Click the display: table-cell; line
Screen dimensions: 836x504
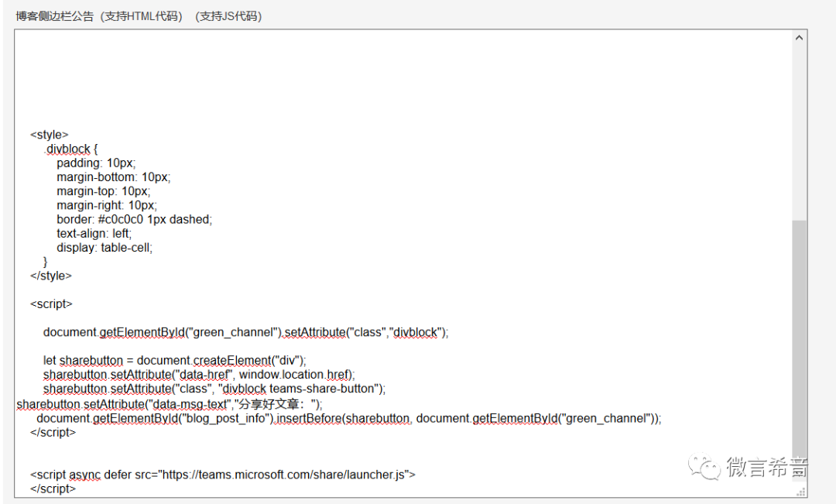point(104,248)
